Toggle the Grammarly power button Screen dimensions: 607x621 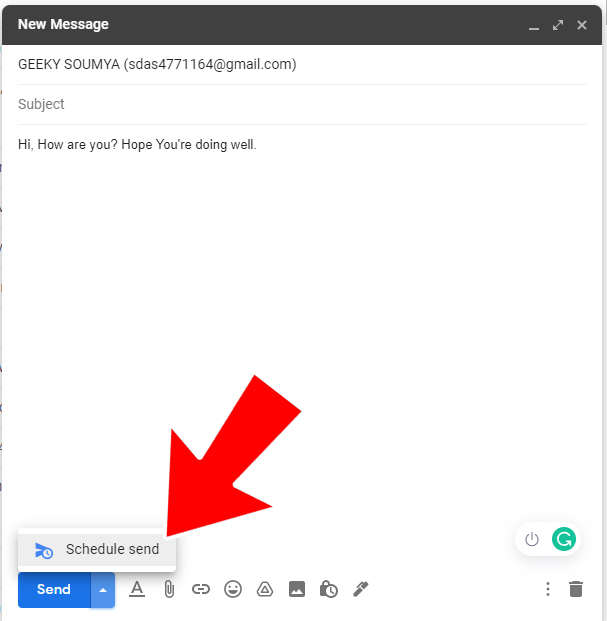pyautogui.click(x=532, y=539)
